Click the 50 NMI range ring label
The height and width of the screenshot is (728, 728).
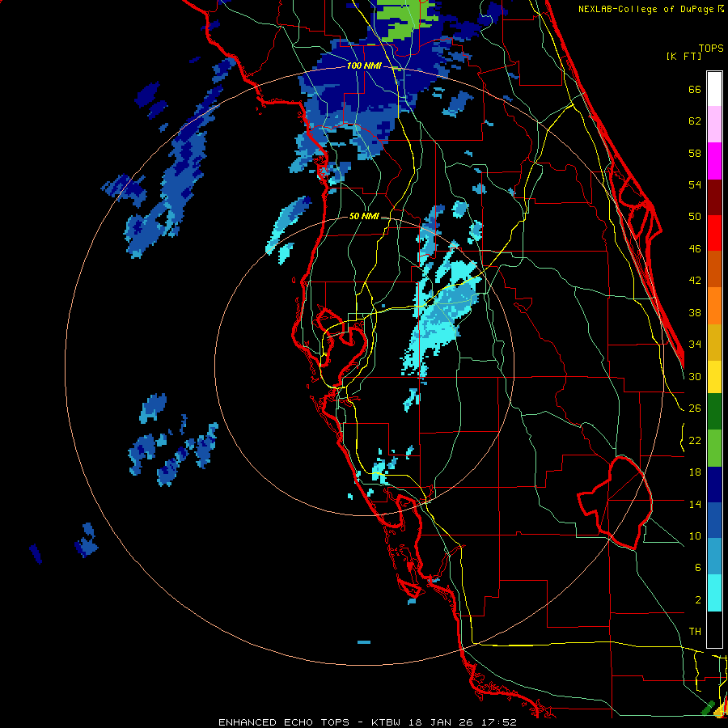(364, 216)
